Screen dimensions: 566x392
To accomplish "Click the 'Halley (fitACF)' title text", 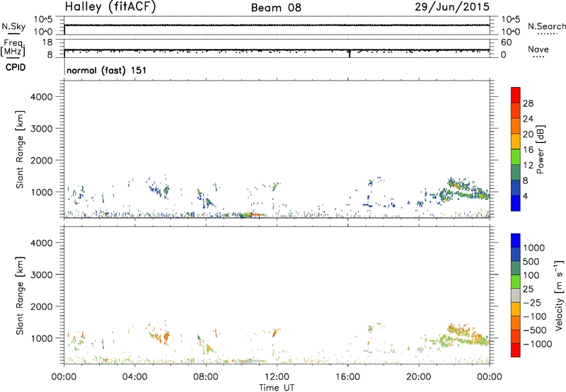I will coord(110,7).
